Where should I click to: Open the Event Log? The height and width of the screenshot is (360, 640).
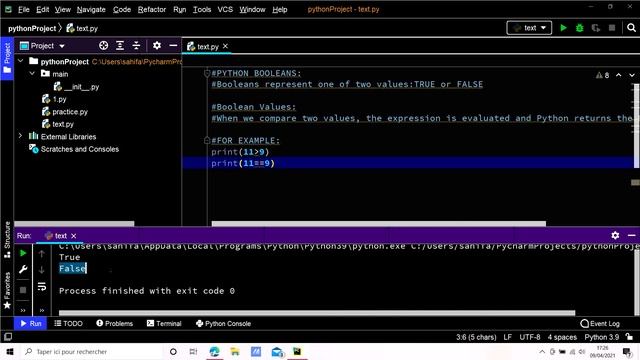tap(600, 324)
